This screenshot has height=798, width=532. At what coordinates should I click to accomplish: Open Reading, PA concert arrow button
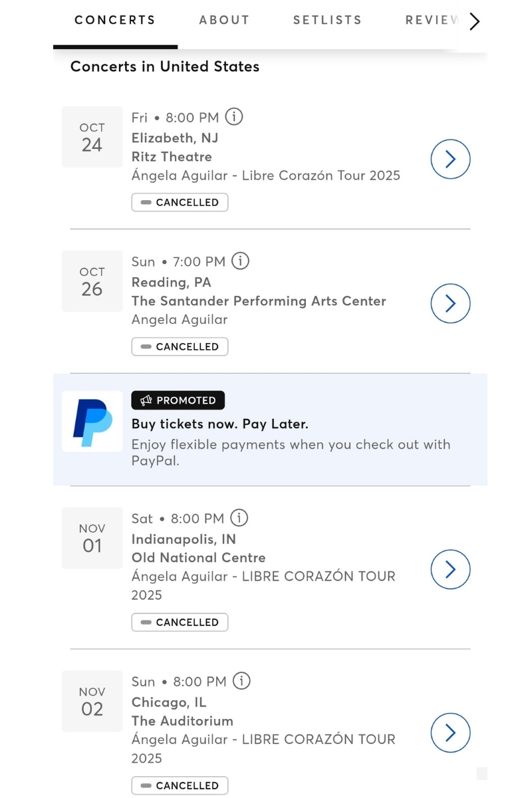tap(450, 304)
